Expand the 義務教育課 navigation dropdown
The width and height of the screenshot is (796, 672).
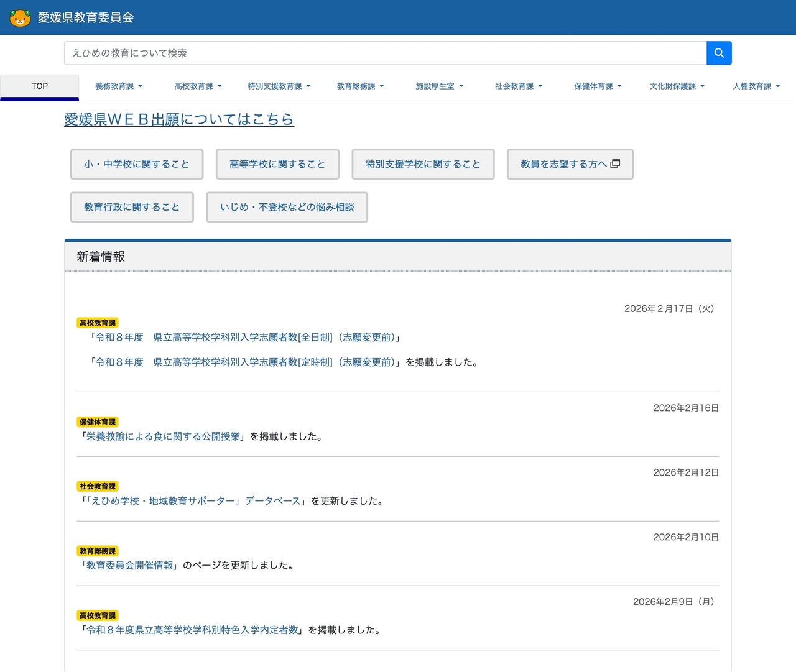pos(118,86)
